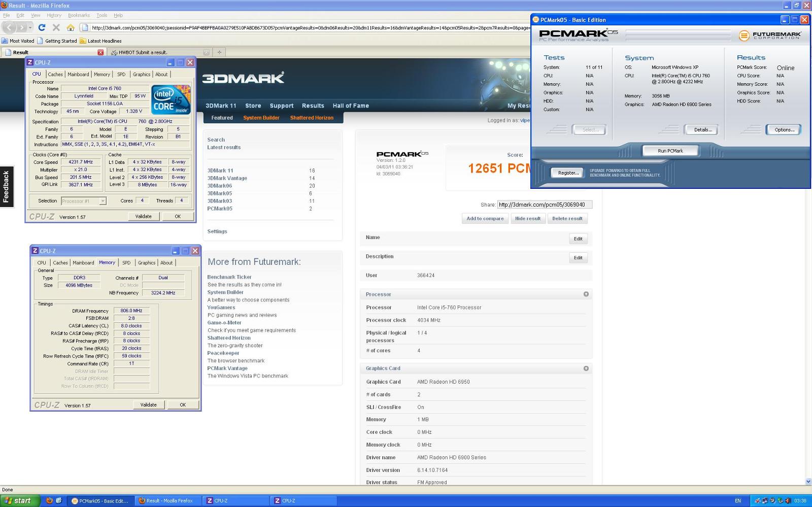This screenshot has width=812, height=507.
Task: Click the 3DMark06 results link
Action: (220, 186)
